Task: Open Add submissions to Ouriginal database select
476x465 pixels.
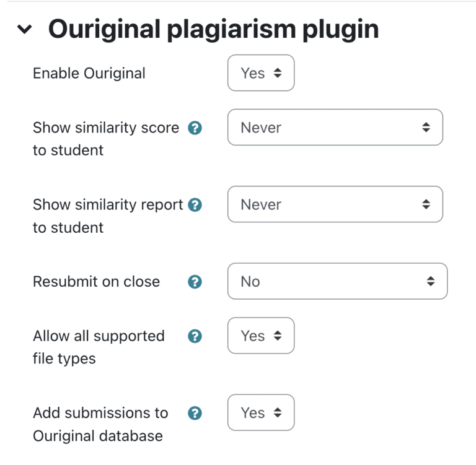Action: 261,412
